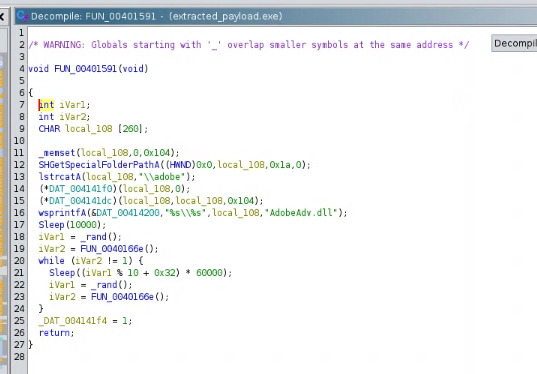Click DAT_004141dc pointer on line 15
Viewport: 537px width, 374px height.
[x=80, y=201]
